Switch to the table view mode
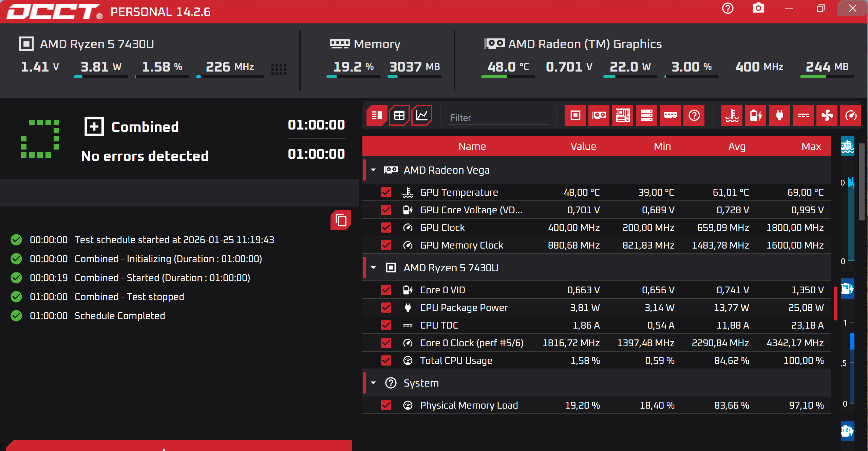The image size is (868, 451). tap(399, 116)
